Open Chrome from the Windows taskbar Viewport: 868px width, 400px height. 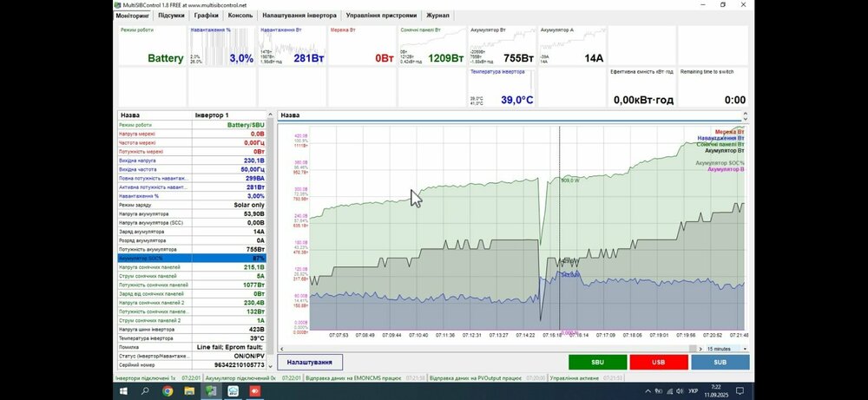(x=168, y=391)
